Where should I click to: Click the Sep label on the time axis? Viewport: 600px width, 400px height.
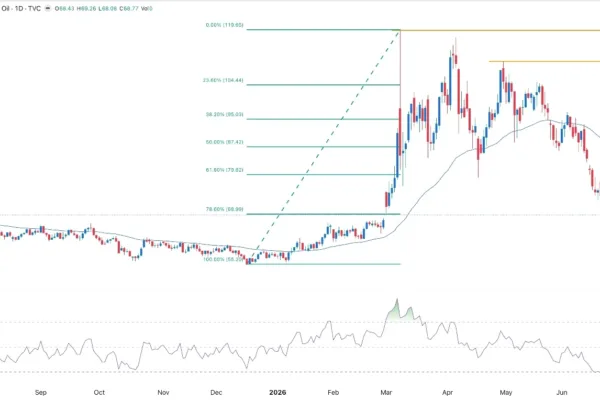pos(41,392)
